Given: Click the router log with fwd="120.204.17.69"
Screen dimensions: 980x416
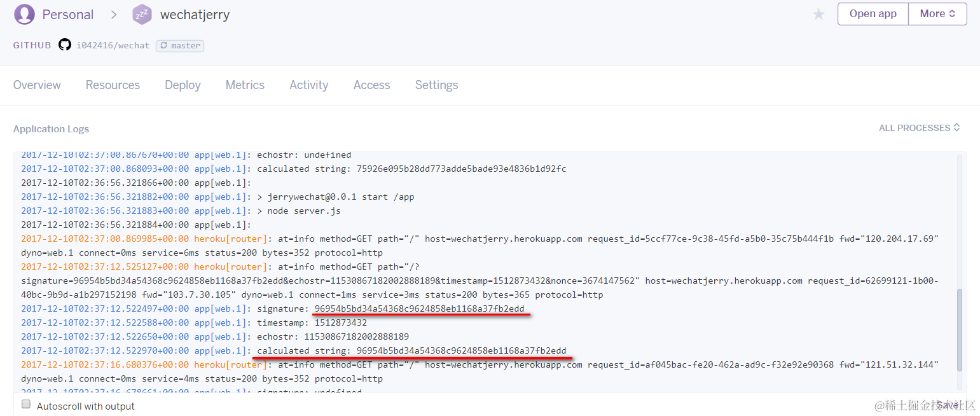Looking at the screenshot, I should (480, 246).
